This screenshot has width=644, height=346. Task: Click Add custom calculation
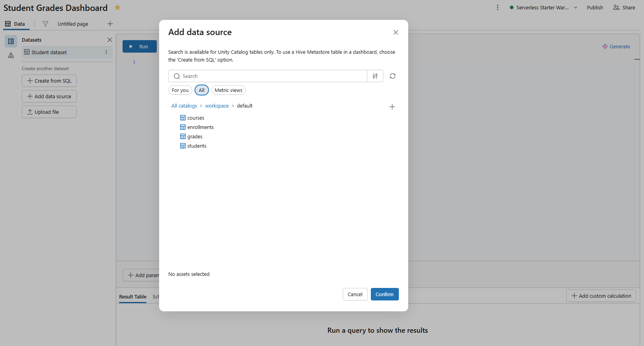tap(601, 296)
